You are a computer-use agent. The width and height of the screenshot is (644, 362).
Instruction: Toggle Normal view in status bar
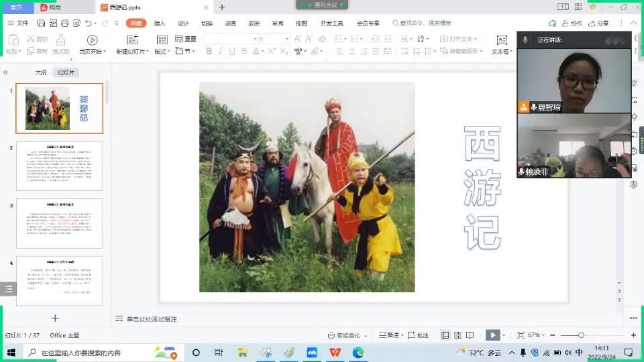tap(445, 335)
